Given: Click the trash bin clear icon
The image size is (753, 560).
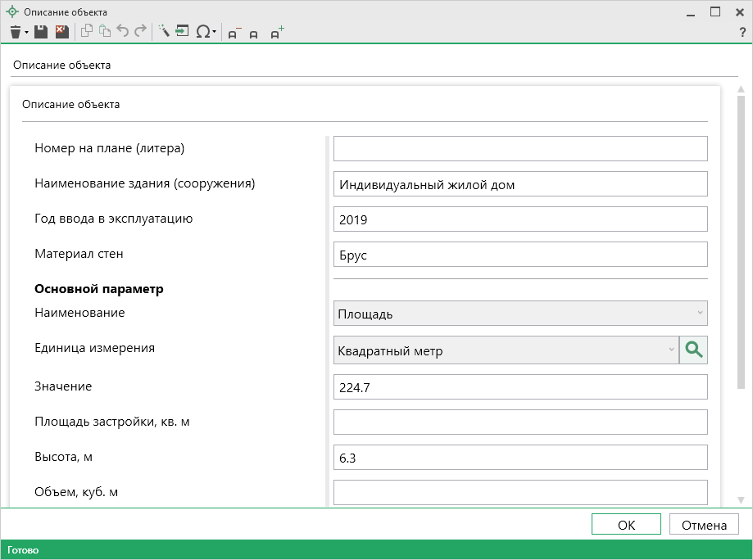Looking at the screenshot, I should point(15,32).
